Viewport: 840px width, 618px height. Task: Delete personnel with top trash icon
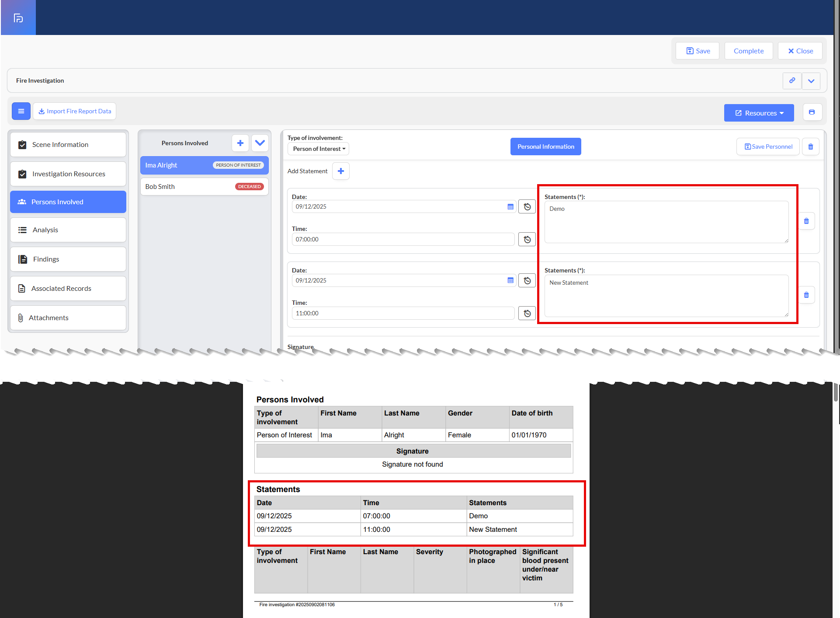(x=810, y=147)
